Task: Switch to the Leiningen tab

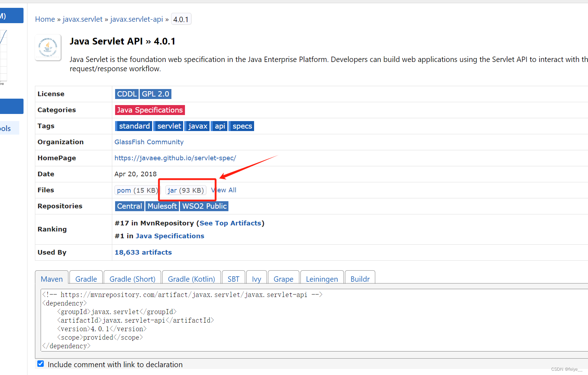Action: (x=322, y=278)
